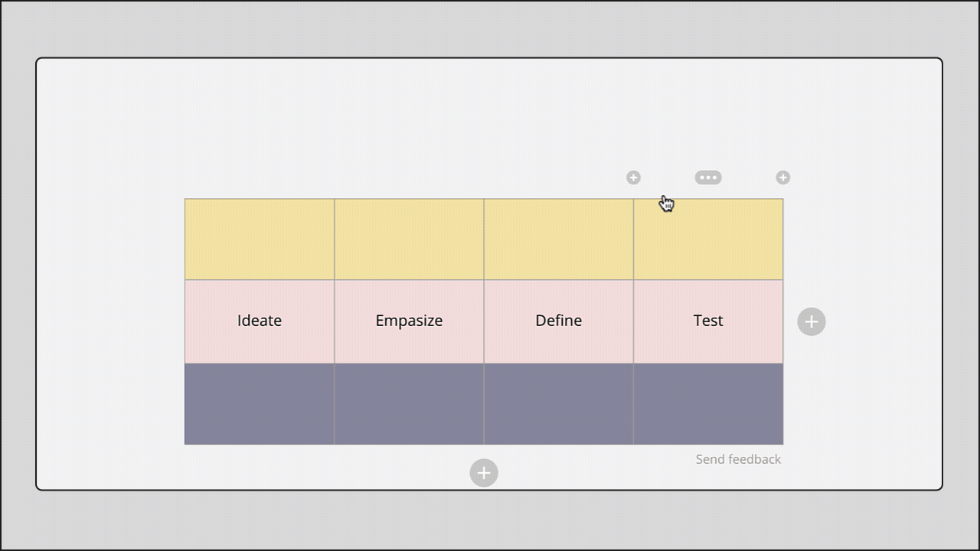Click empty frame area above the table
Viewport: 980px width, 551px height.
tap(490, 115)
